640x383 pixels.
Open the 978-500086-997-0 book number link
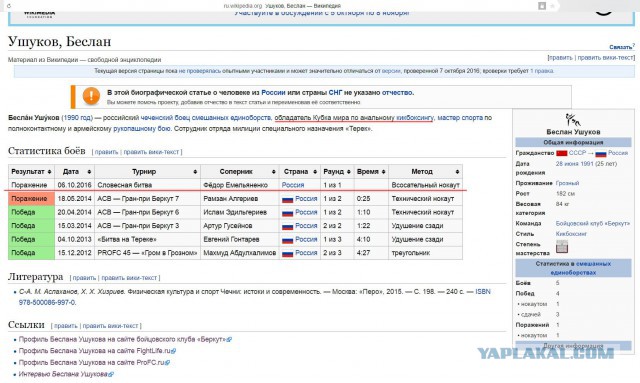tap(47, 303)
